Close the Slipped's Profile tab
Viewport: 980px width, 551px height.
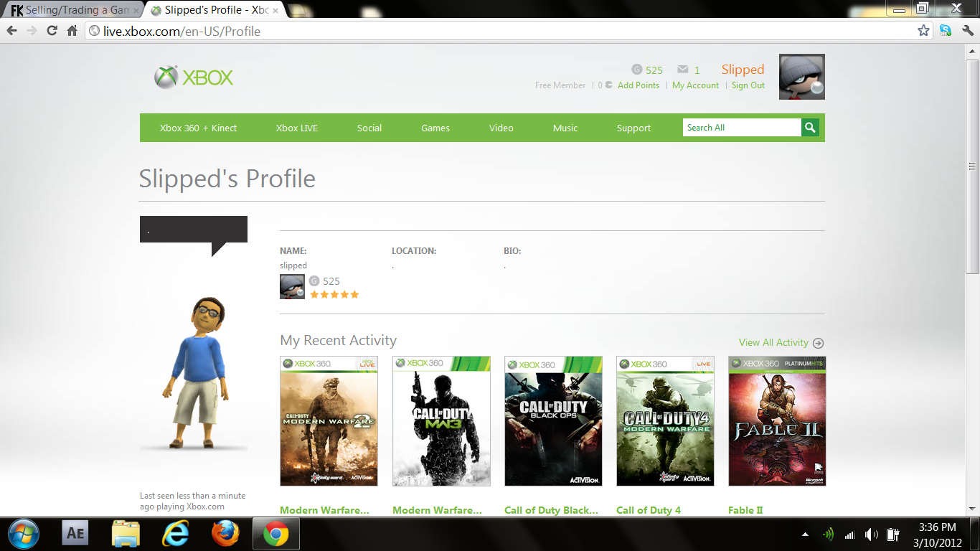pyautogui.click(x=275, y=11)
